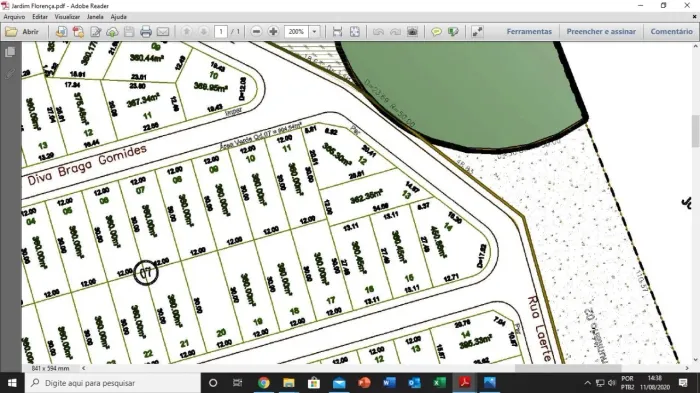
Task: Open the Ajuda menu
Action: (x=118, y=17)
